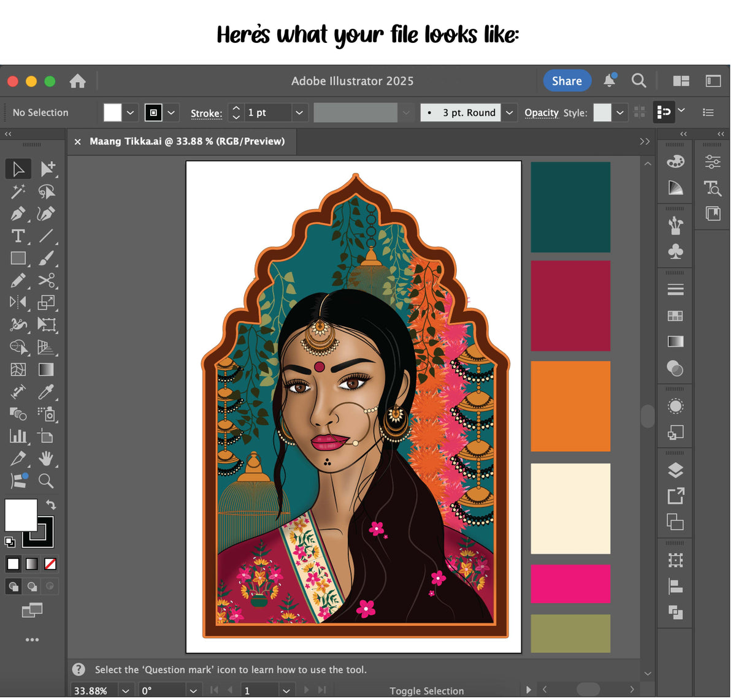The width and height of the screenshot is (736, 700).
Task: Select the Rectangle tool
Action: (x=18, y=258)
